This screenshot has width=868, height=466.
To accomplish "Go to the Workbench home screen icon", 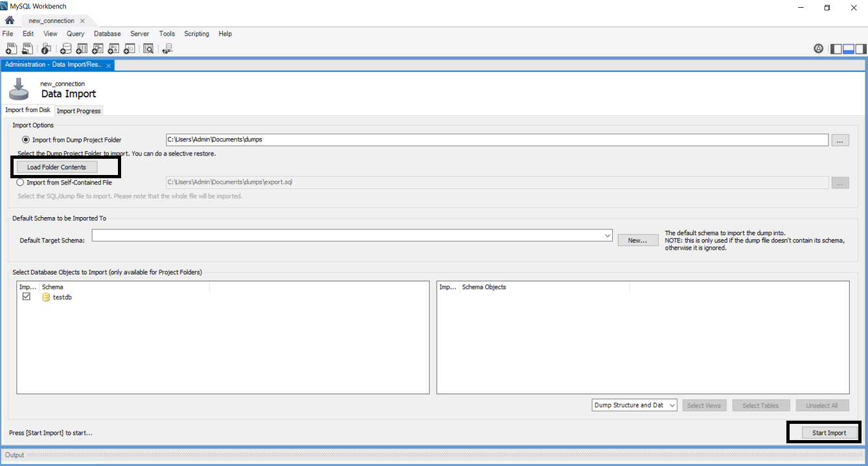I will tap(10, 20).
